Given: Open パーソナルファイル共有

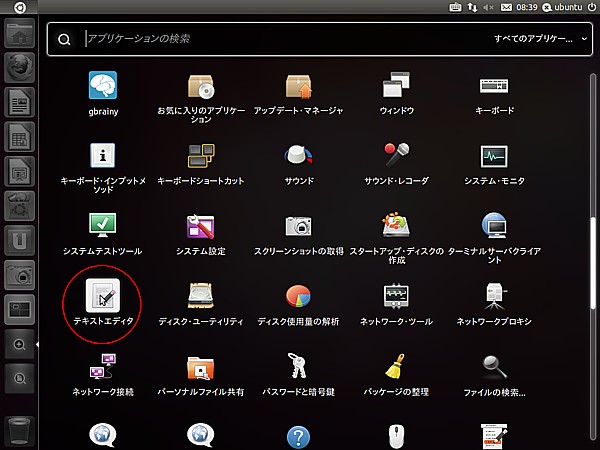Looking at the screenshot, I should (x=201, y=375).
